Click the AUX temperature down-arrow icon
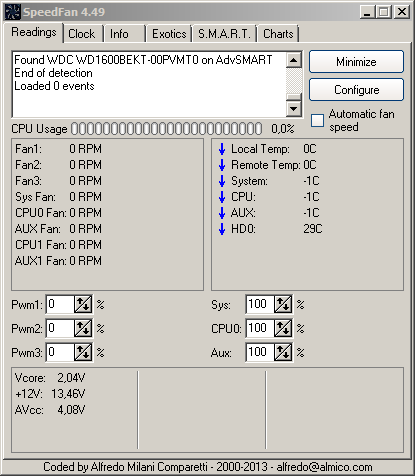Screen dimensions: 415x476 pyautogui.click(x=222, y=213)
